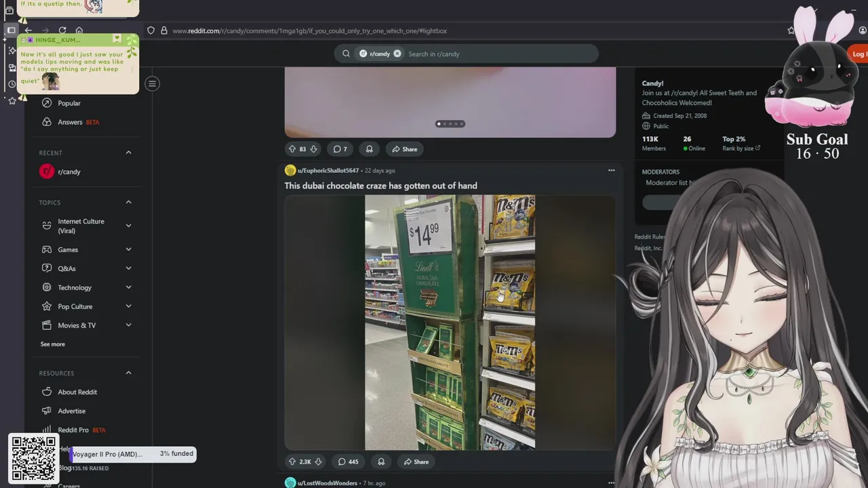This screenshot has width=868, height=488.
Task: Open 'This dubai chocolate craze' post title
Action: click(380, 186)
